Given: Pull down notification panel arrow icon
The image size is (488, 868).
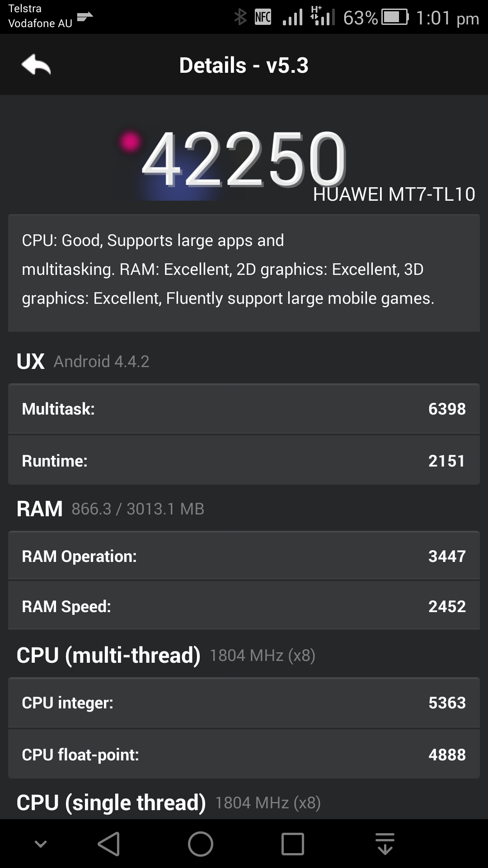Looking at the screenshot, I should pyautogui.click(x=385, y=844).
